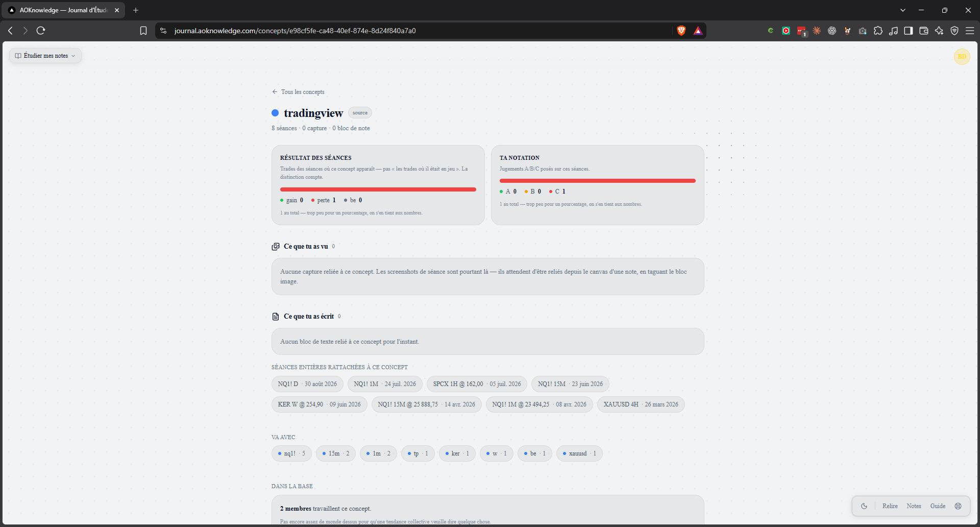980x527 pixels.
Task: Select the be related concept chip
Action: (x=535, y=453)
